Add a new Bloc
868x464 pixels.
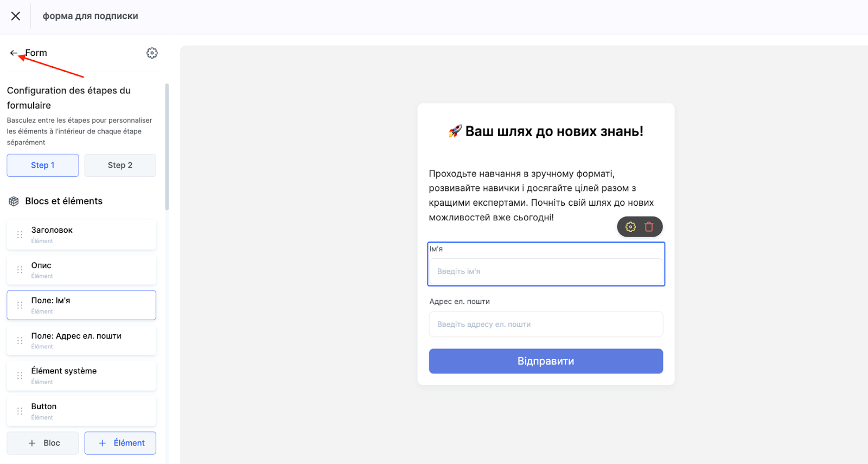(43, 443)
